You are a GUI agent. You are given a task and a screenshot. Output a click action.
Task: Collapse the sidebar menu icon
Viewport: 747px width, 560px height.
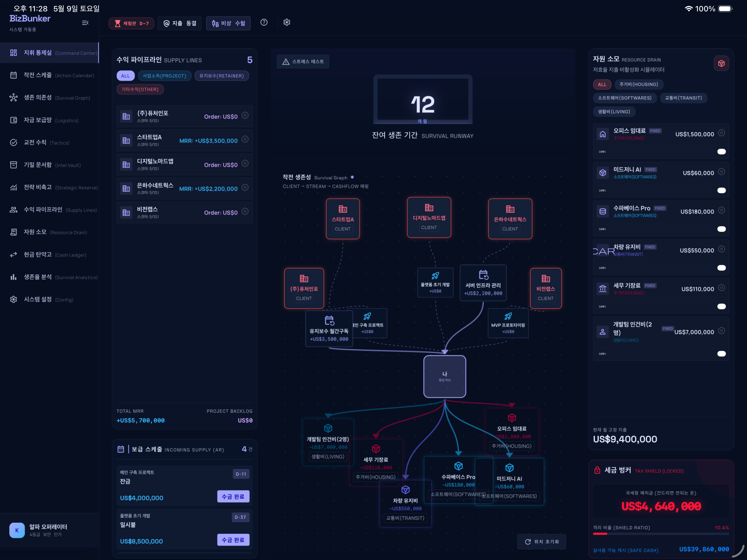[x=85, y=23]
